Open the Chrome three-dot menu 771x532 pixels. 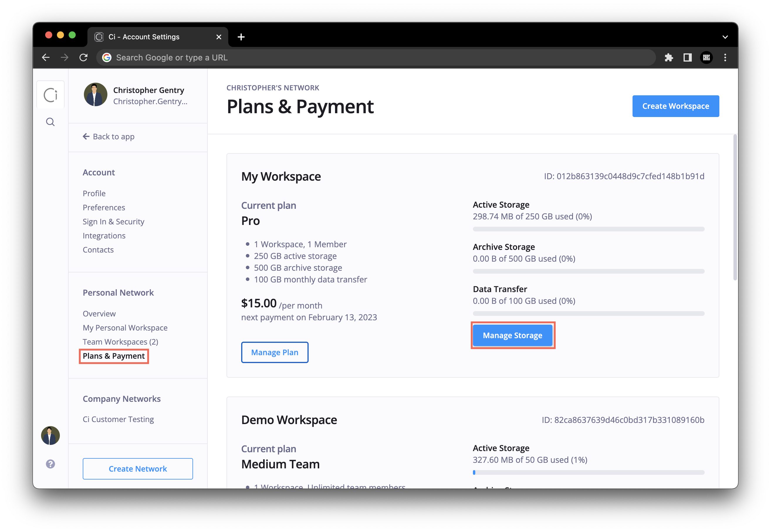click(725, 57)
